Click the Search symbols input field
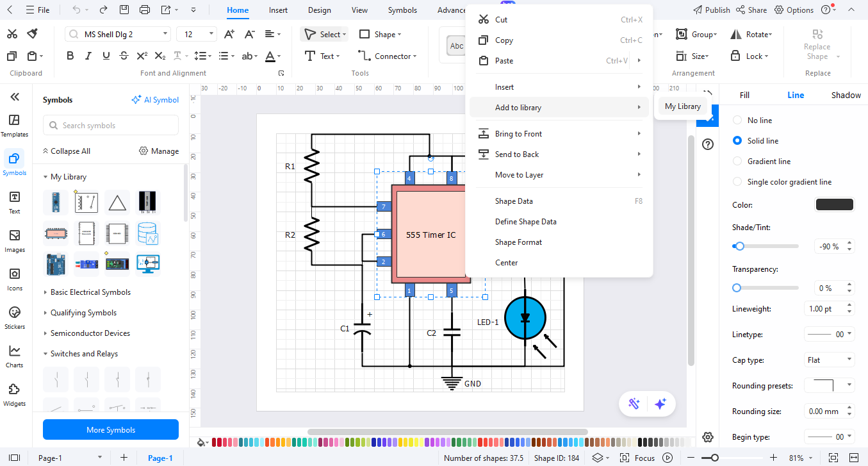The width and height of the screenshot is (868, 466). [111, 126]
